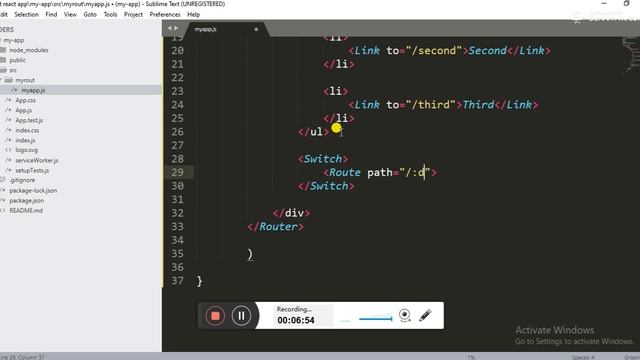Expand the public folder
The height and width of the screenshot is (360, 640).
click(18, 60)
